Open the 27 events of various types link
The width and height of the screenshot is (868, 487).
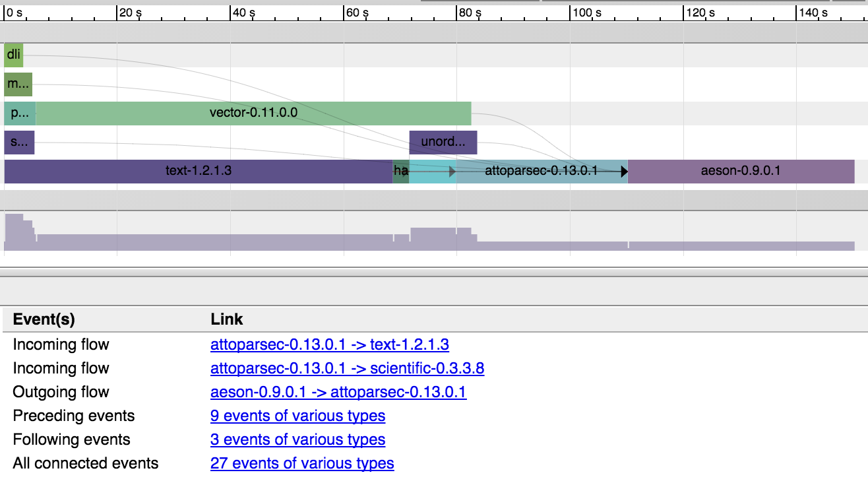[302, 463]
